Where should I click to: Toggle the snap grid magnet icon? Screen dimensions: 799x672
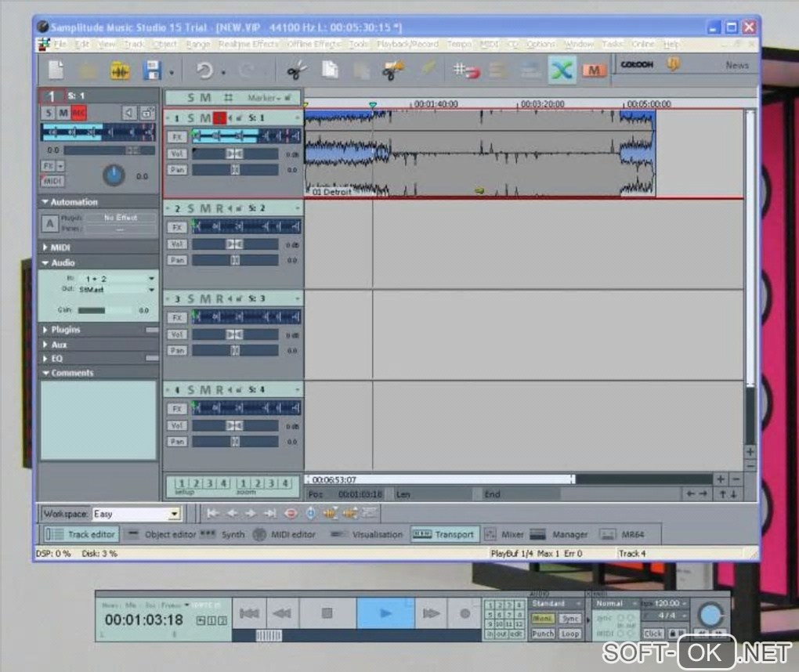point(466,70)
